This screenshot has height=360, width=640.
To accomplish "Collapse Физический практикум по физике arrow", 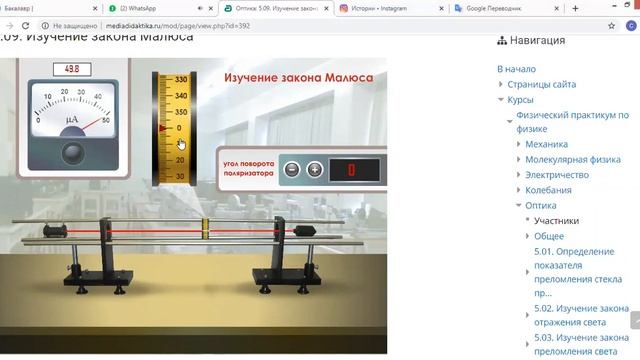I will (509, 121).
